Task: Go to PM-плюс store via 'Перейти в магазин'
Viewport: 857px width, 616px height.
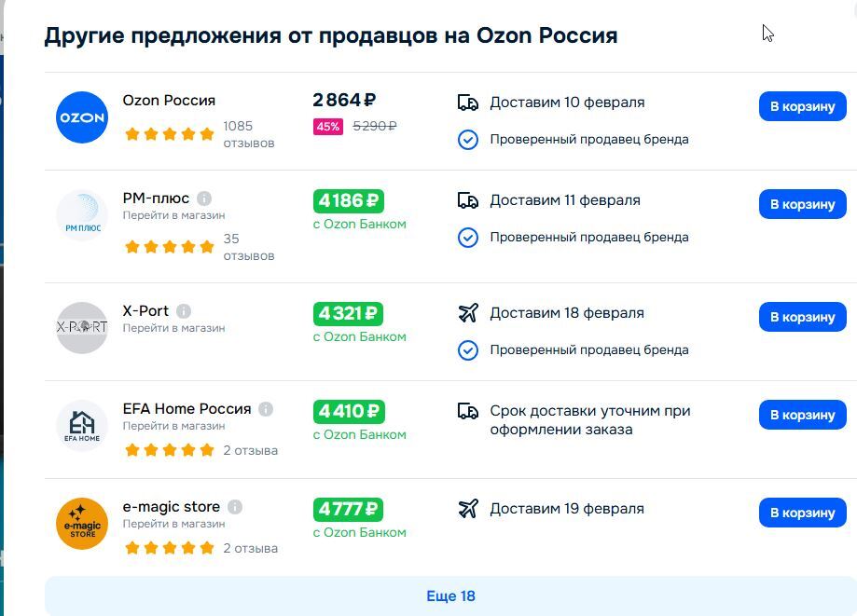Action: pyautogui.click(x=173, y=215)
